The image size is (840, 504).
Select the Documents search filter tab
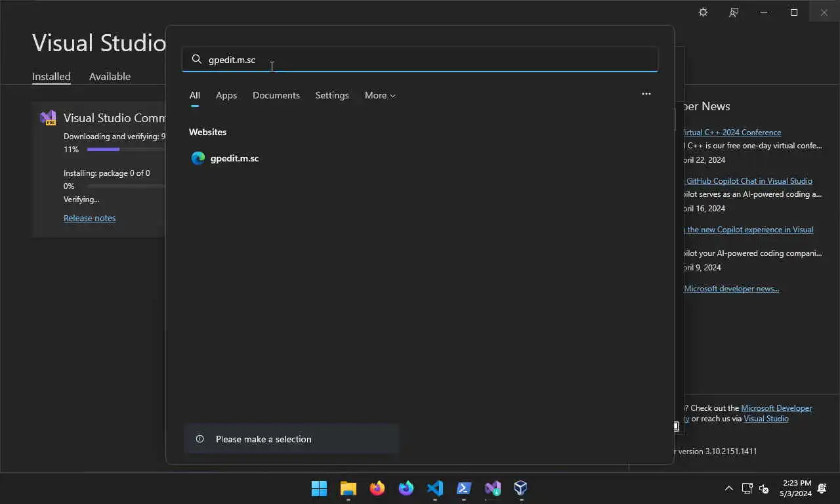coord(276,95)
